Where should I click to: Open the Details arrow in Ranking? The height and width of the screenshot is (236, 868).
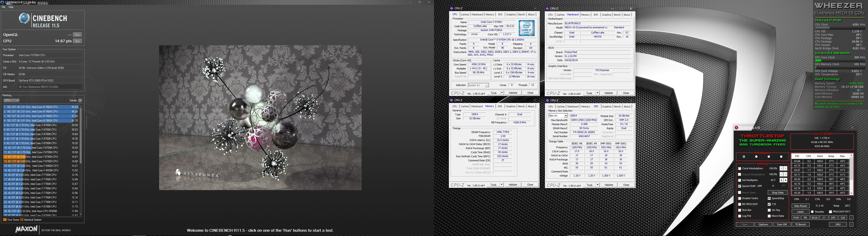point(80,100)
